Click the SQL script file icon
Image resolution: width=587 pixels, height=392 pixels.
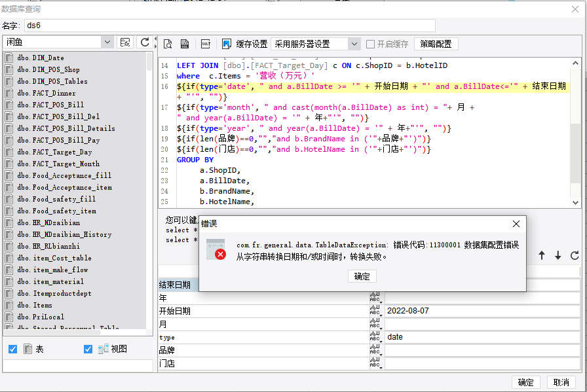pyautogui.click(x=185, y=45)
